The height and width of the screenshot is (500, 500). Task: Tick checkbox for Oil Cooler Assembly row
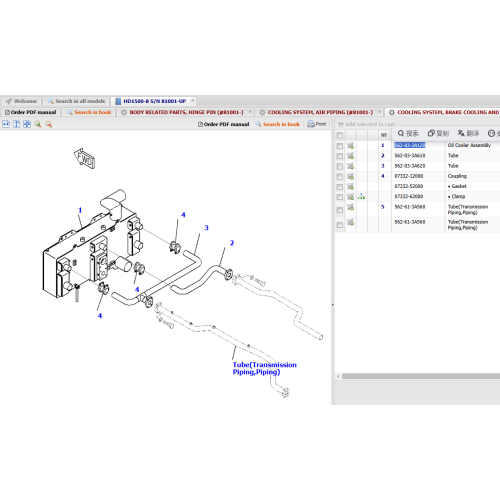point(340,146)
